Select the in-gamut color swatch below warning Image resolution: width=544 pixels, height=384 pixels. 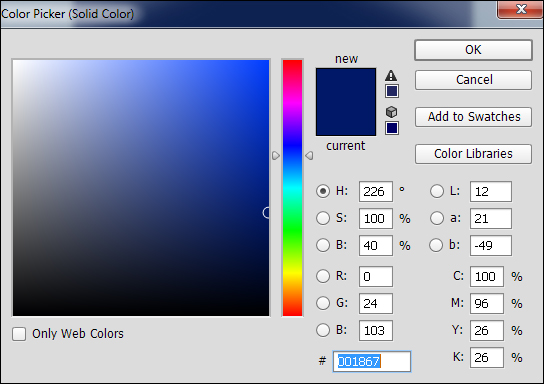pos(392,91)
